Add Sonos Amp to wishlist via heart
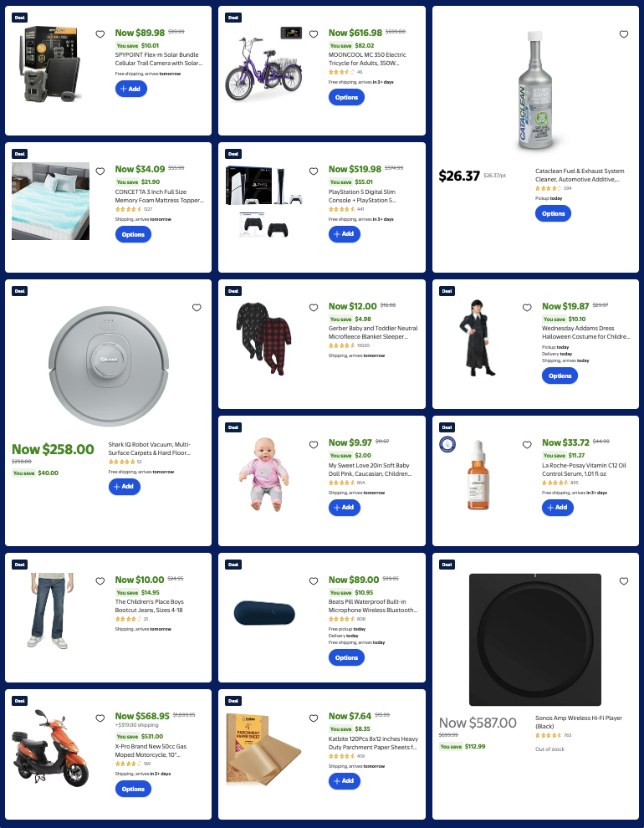Viewport: 644px width, 828px height. click(x=623, y=581)
